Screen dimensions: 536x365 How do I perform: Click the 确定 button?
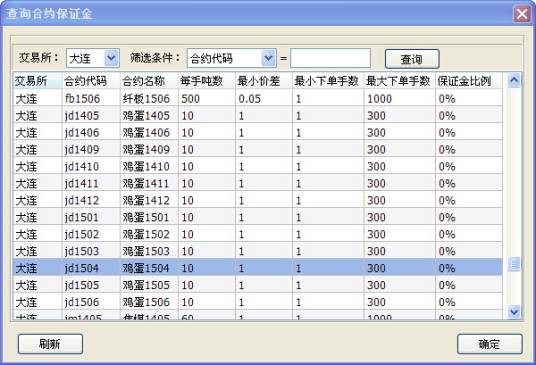click(x=490, y=344)
